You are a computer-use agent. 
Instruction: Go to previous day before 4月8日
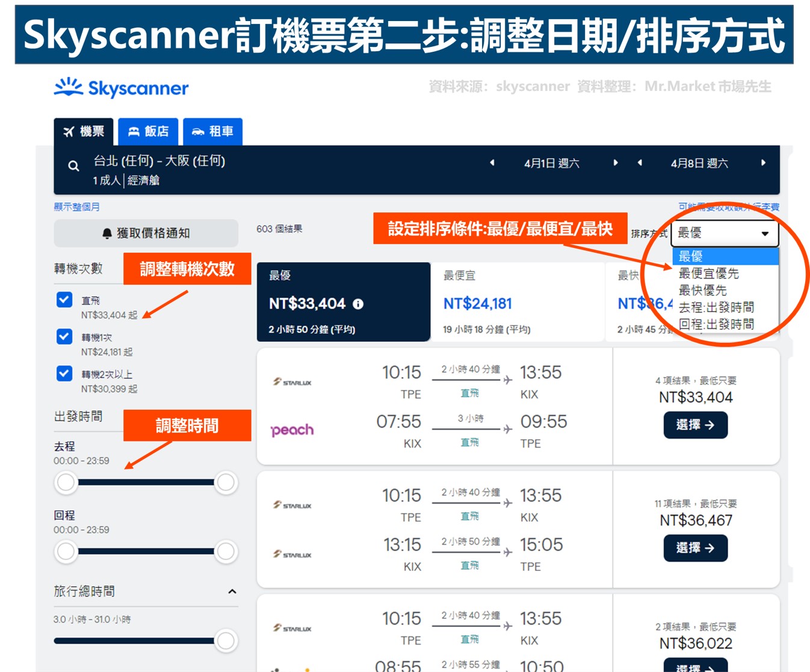(640, 162)
